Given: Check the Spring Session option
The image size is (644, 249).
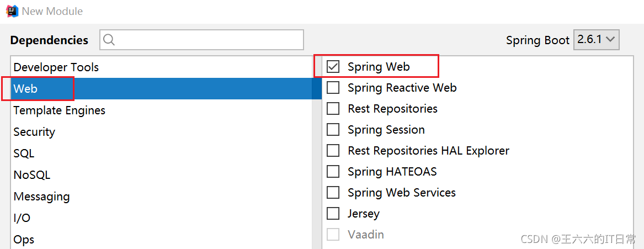Looking at the screenshot, I should click(333, 129).
